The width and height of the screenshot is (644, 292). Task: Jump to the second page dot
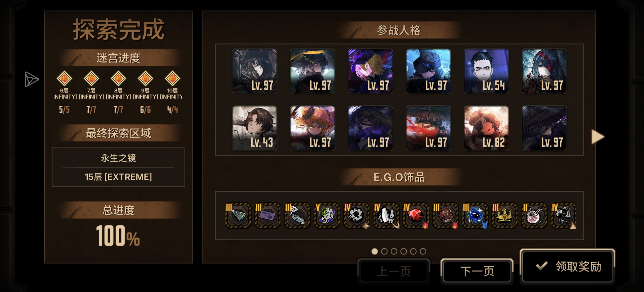pyautogui.click(x=384, y=251)
